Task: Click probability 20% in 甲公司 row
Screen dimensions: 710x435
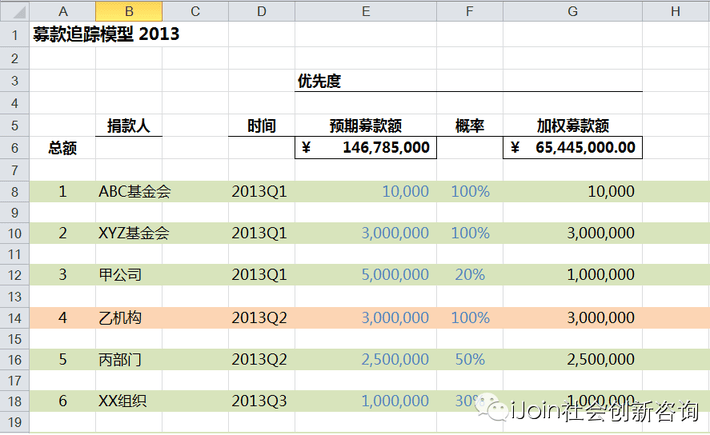Action: [x=470, y=275]
